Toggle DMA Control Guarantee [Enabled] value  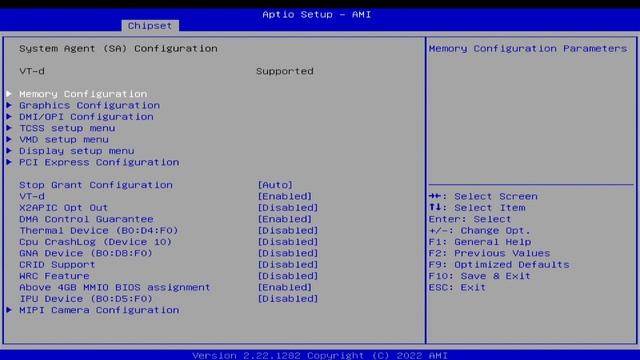click(x=284, y=219)
